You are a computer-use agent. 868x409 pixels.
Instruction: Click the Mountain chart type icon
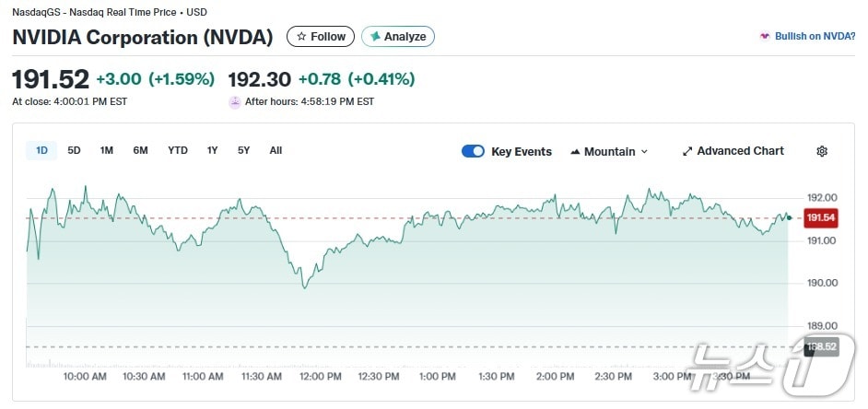(x=576, y=151)
